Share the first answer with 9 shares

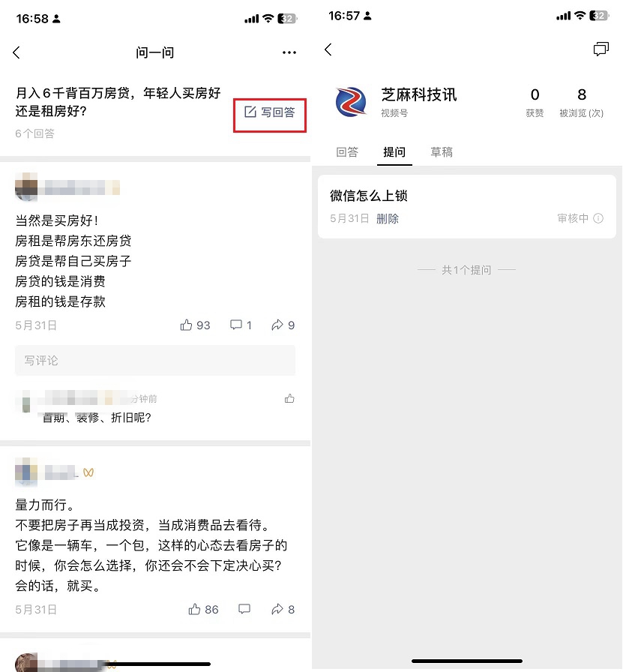tap(283, 325)
